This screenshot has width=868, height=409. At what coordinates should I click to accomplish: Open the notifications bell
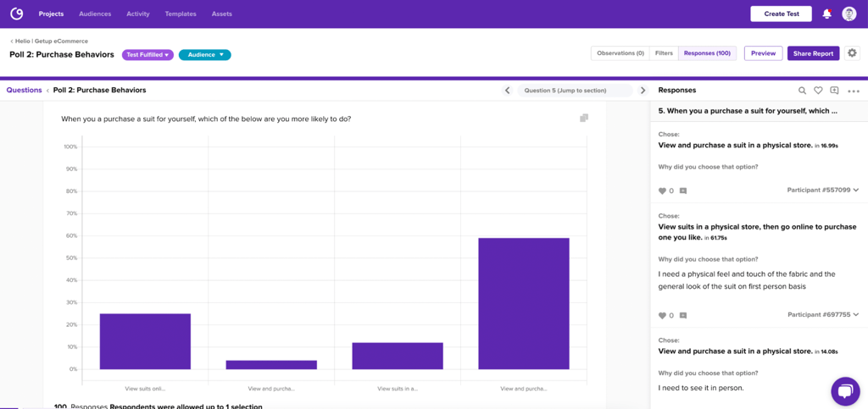pyautogui.click(x=827, y=14)
